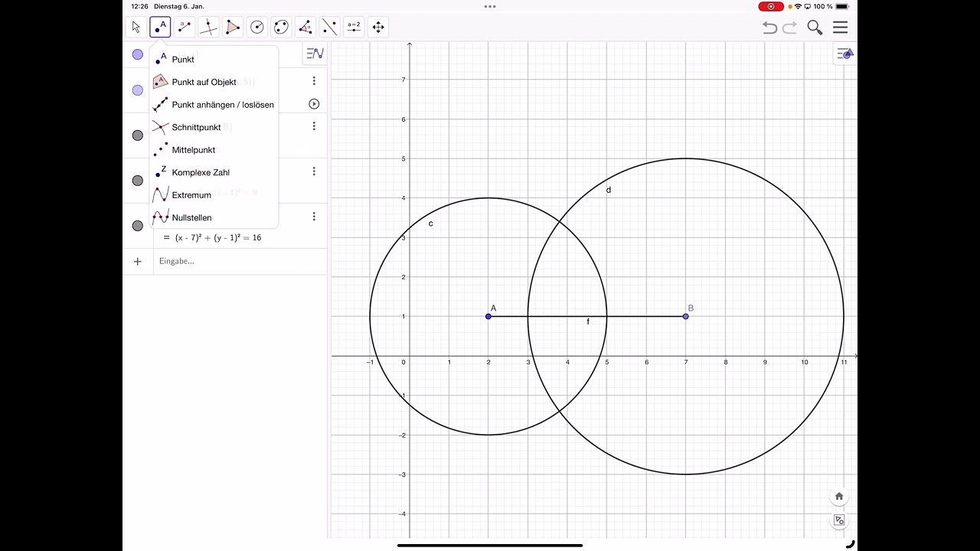
Task: Open three-dot menu right of Schnittpunkt
Action: pyautogui.click(x=314, y=126)
